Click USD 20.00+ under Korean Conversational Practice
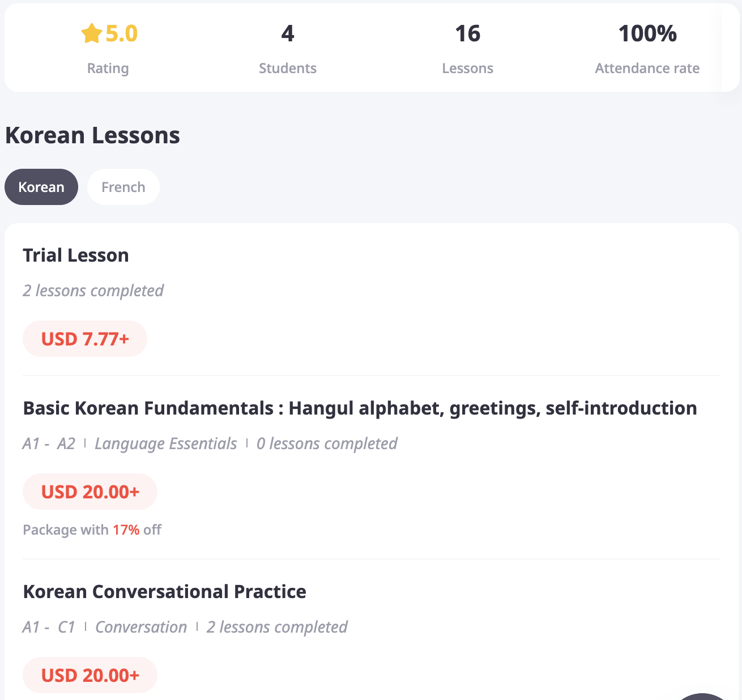 [x=90, y=675]
